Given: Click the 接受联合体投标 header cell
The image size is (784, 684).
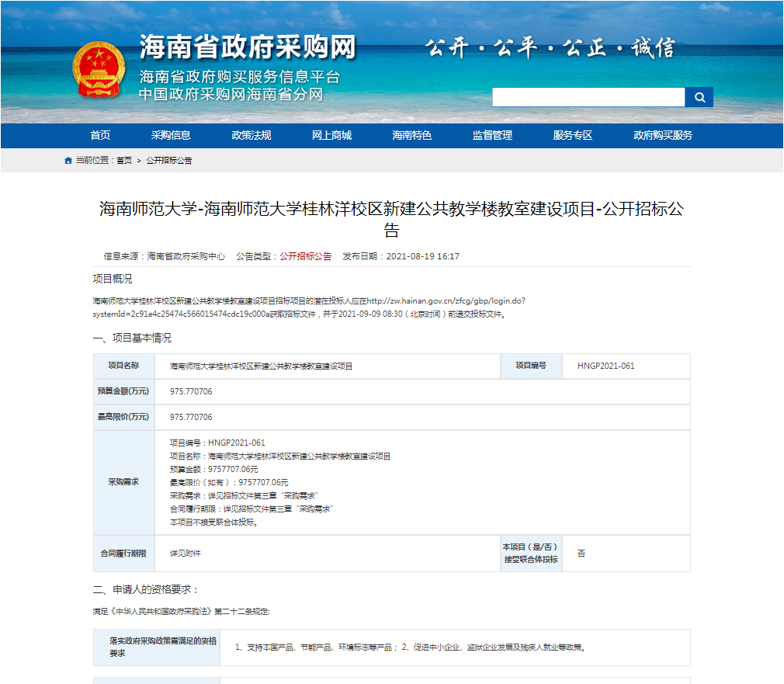Looking at the screenshot, I should pos(531,554).
